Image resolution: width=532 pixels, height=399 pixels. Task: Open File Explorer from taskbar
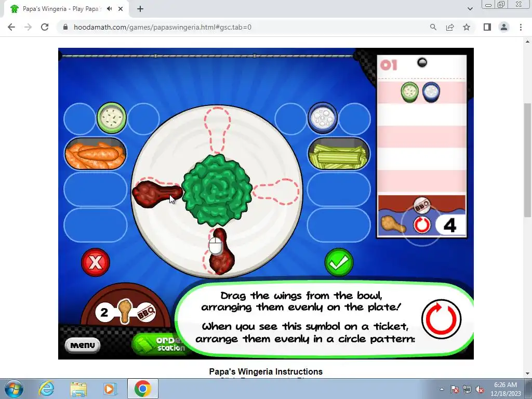click(78, 389)
